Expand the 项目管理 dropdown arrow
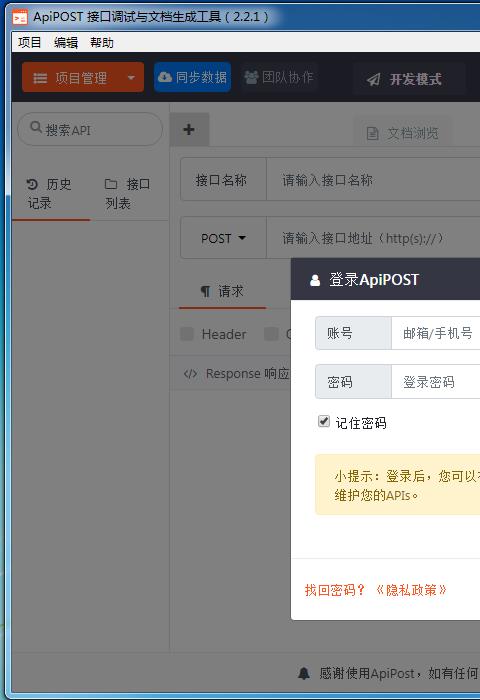 coord(131,78)
